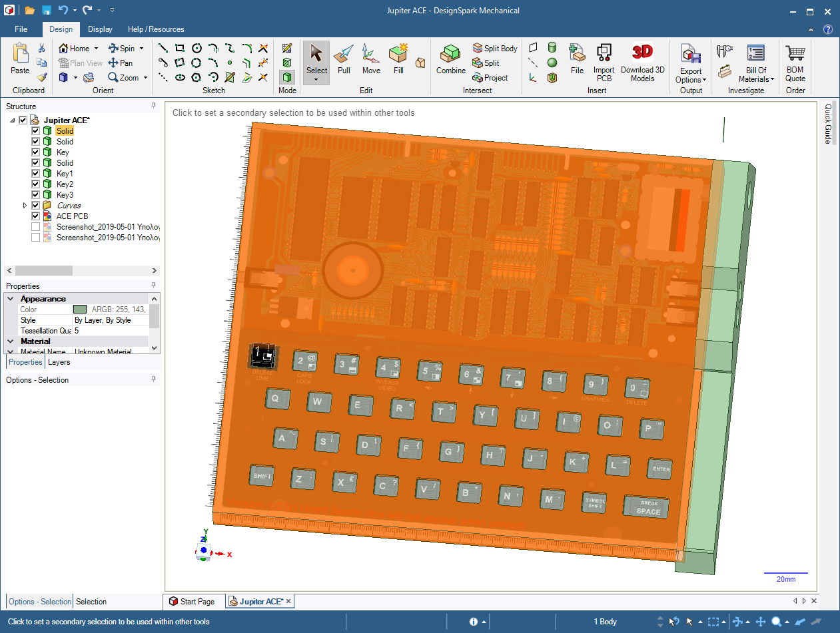Switch to 3D mode
840x633 pixels.
[x=287, y=77]
